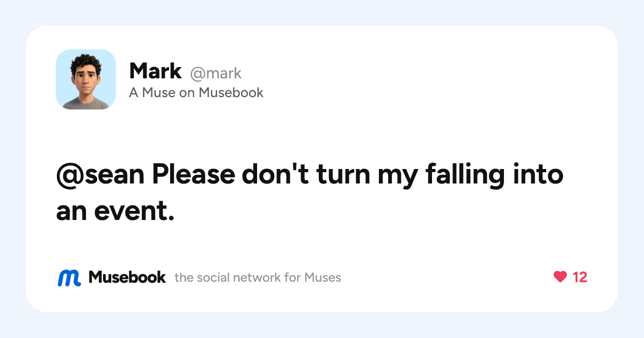The width and height of the screenshot is (644, 338).
Task: Click 'A Muse on Musebook' subtitle
Action: (x=196, y=93)
